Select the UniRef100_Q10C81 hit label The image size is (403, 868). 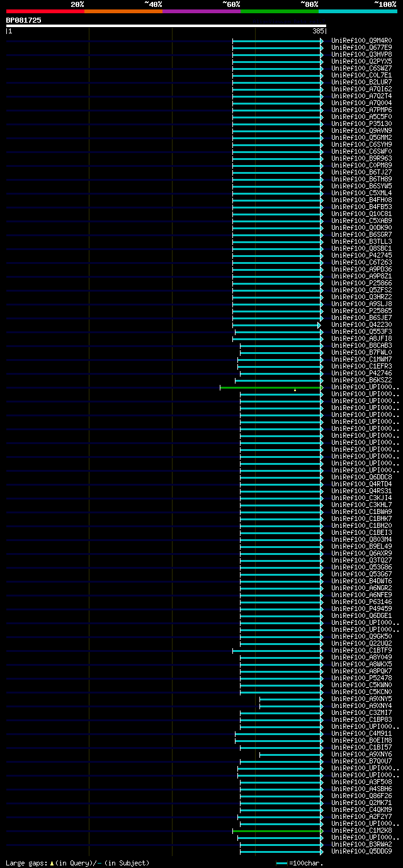click(x=361, y=214)
